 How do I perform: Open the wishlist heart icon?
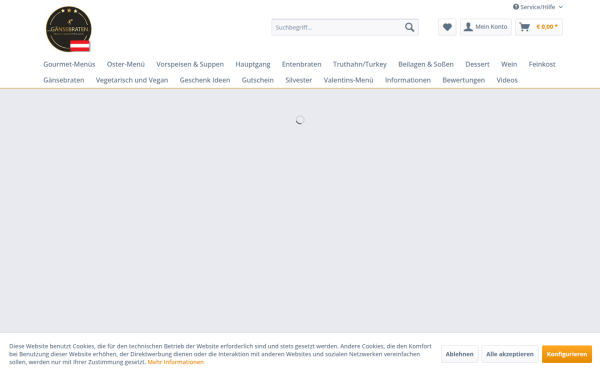point(447,27)
